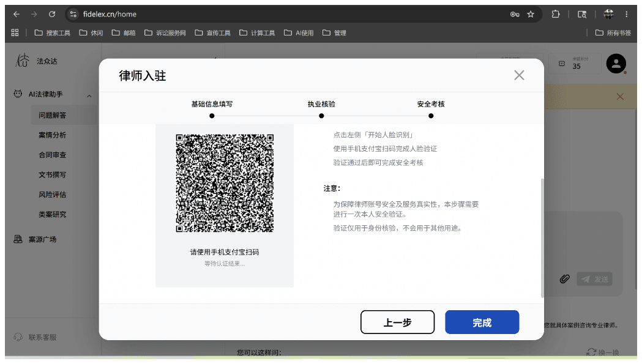Click 联系客服 at sidebar bottom
Screen dimensions: 642x364
point(43,337)
